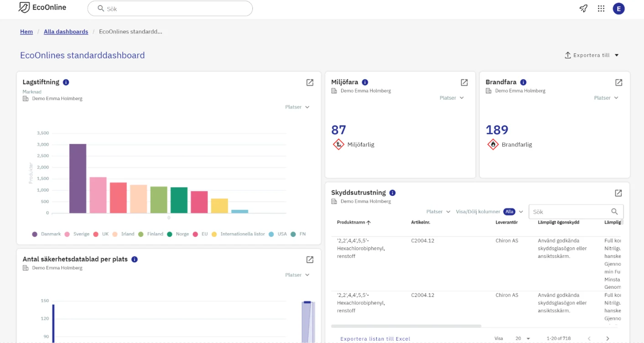Go to Hem breadcrumb
This screenshot has width=644, height=343.
26,31
